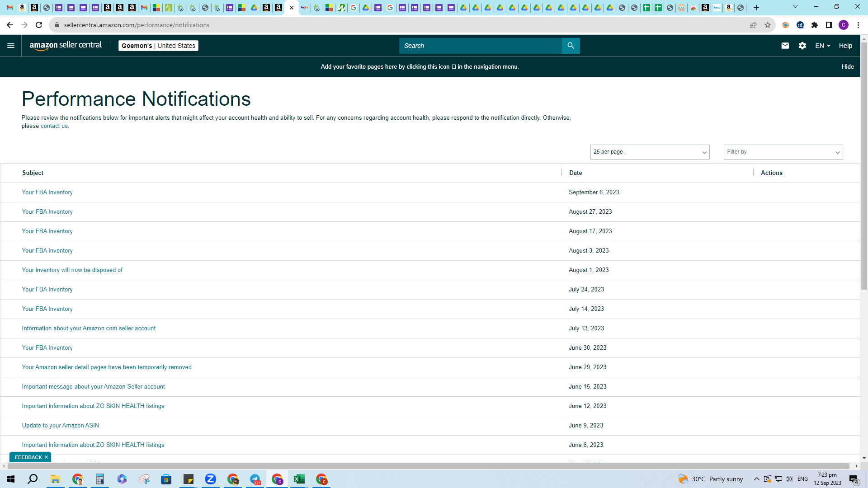Show hidden system tray icons
Viewport: 868px width, 488px height.
pyautogui.click(x=756, y=479)
